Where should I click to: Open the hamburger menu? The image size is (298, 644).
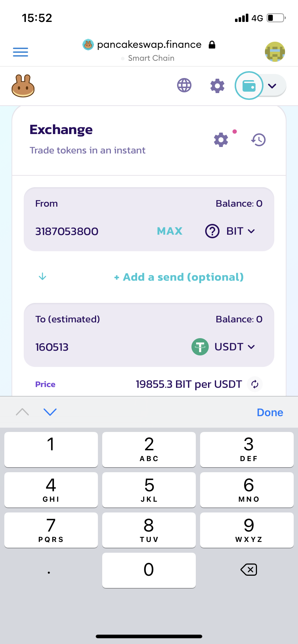[x=21, y=52]
